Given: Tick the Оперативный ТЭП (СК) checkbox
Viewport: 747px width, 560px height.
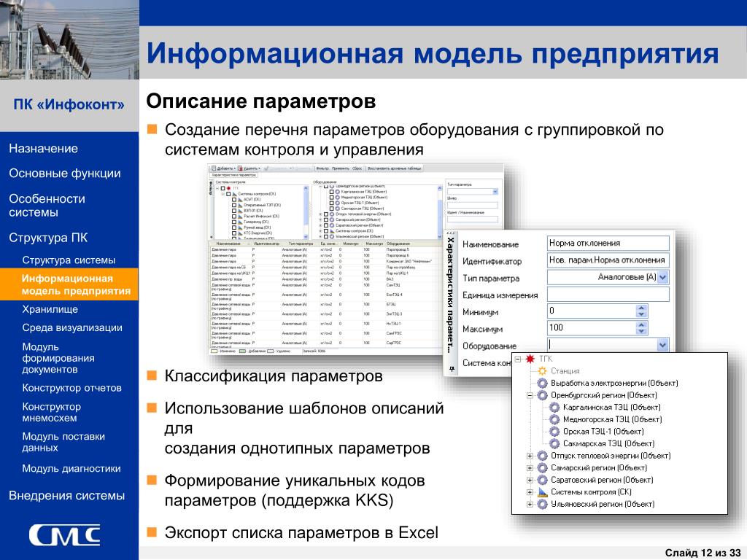Looking at the screenshot, I should click(x=234, y=205).
